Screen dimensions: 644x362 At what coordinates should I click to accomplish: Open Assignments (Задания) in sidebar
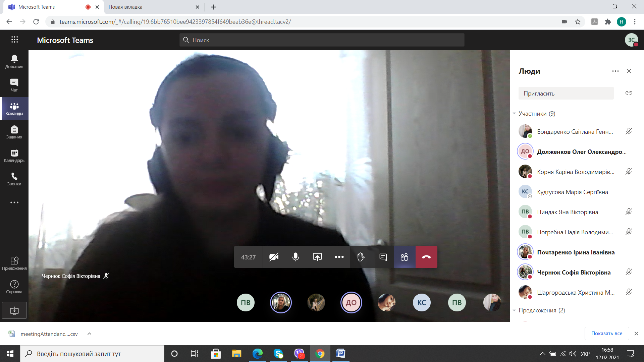[14, 132]
